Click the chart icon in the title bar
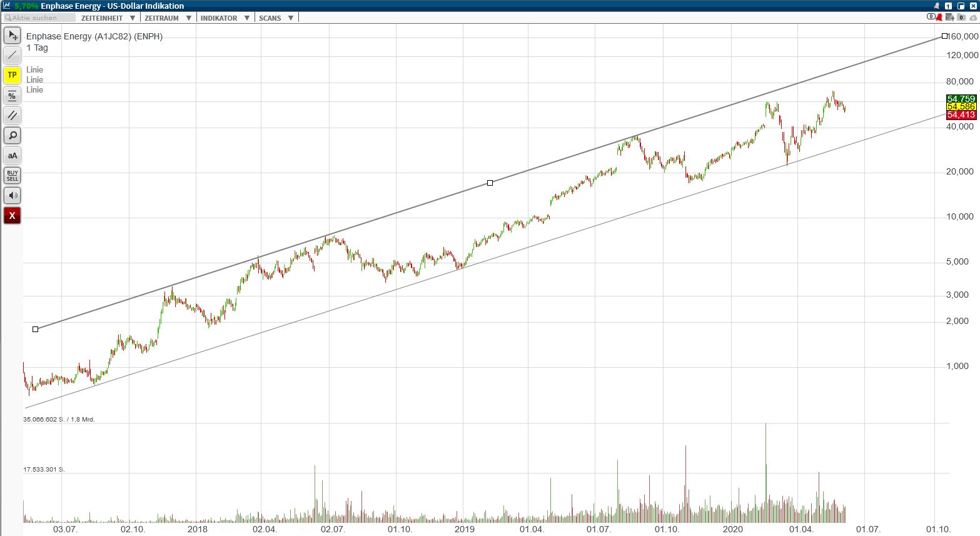980x536 pixels. click(x=7, y=6)
